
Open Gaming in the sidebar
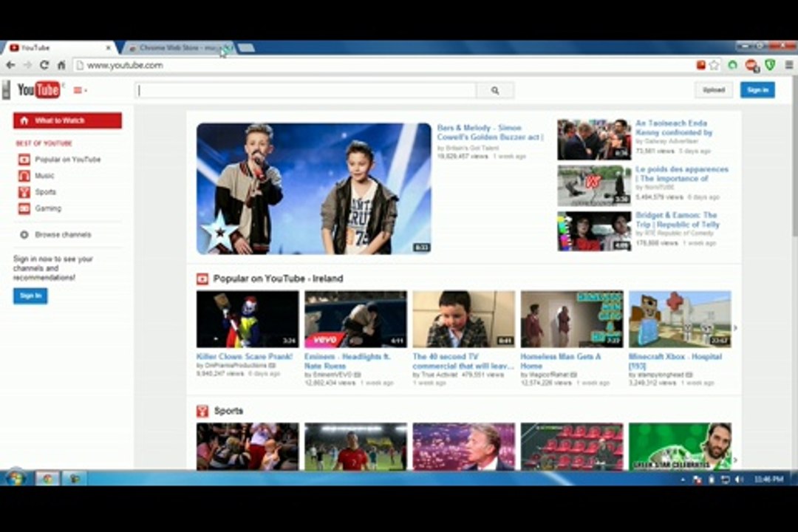pos(48,208)
